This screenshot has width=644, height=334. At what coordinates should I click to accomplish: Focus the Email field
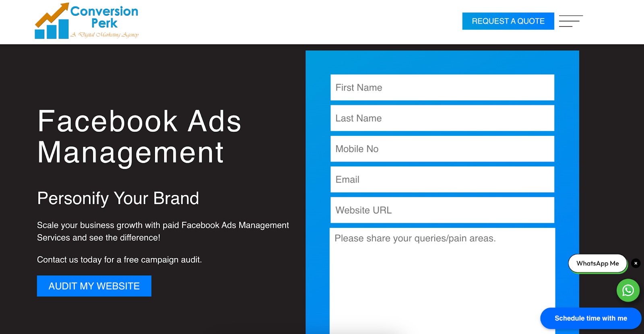coord(442,179)
